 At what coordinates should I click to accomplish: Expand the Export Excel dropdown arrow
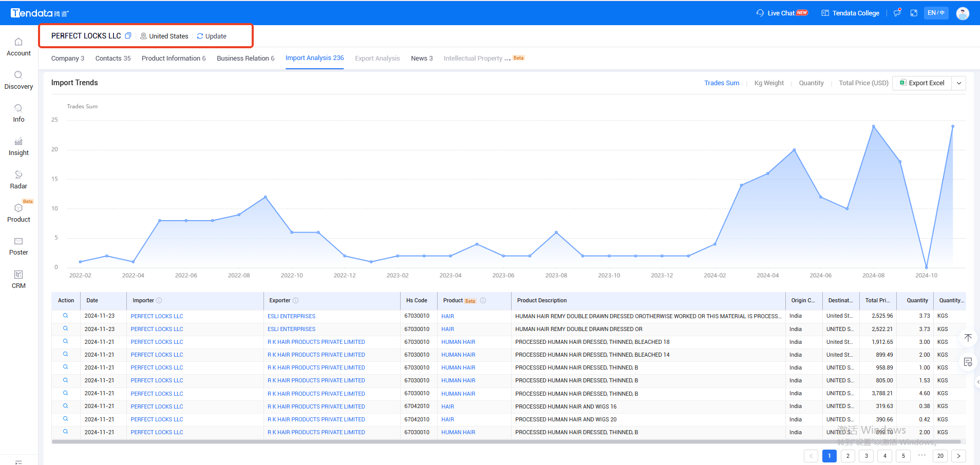click(959, 83)
